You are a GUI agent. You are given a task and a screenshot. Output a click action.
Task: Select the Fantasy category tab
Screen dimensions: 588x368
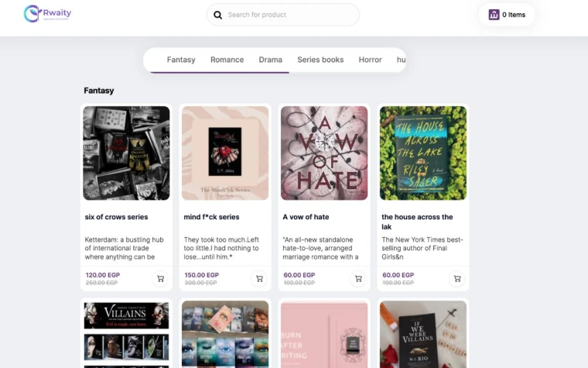click(x=181, y=60)
